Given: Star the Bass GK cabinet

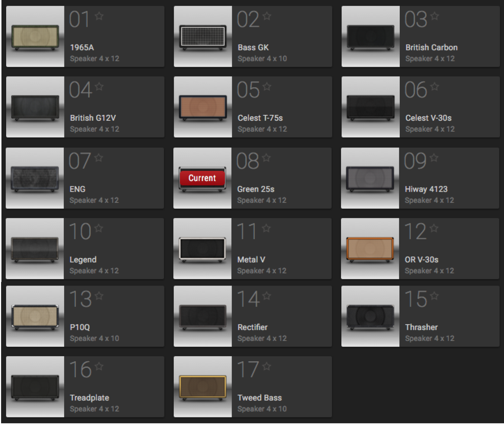Looking at the screenshot, I should (267, 16).
